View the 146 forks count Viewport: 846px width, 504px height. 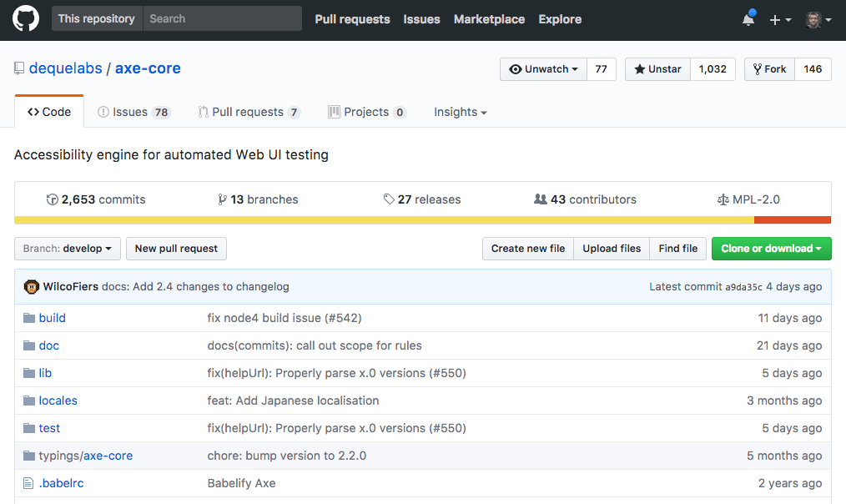(813, 69)
